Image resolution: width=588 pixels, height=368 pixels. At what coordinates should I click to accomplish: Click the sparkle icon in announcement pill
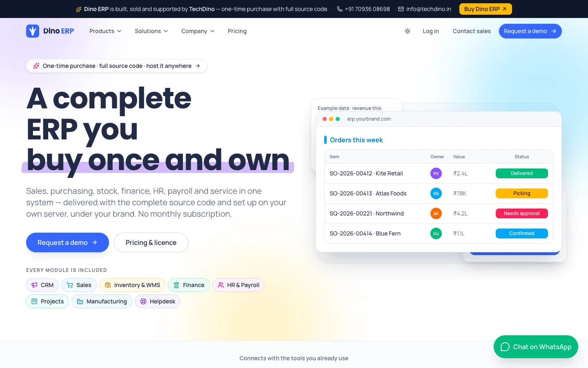tap(36, 66)
